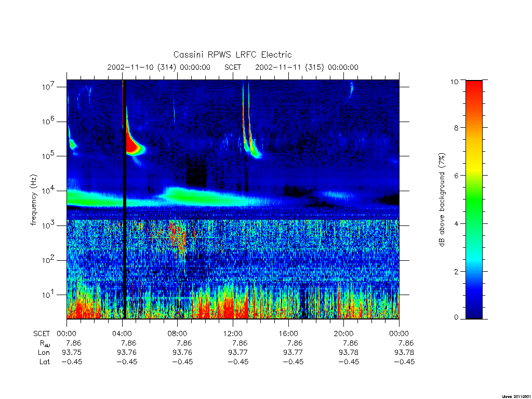Image resolution: width=532 pixels, height=399 pixels.
Task: Click the 20:00 time axis label
Action: (344, 334)
